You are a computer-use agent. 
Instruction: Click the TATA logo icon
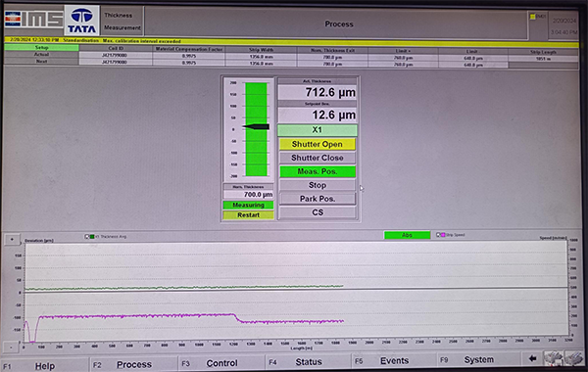81,21
